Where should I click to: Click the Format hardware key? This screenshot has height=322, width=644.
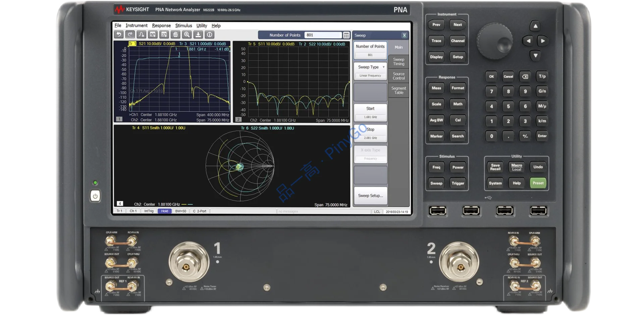458,88
